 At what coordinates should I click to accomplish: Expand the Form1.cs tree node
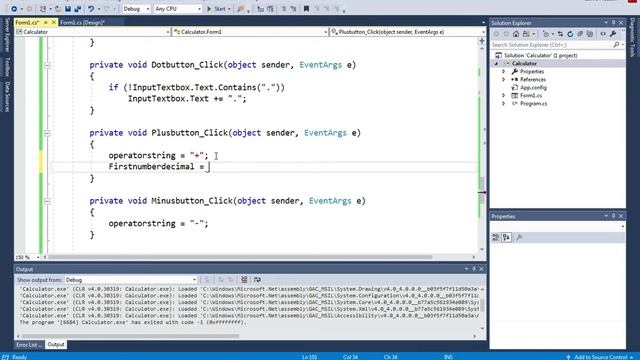coord(504,96)
